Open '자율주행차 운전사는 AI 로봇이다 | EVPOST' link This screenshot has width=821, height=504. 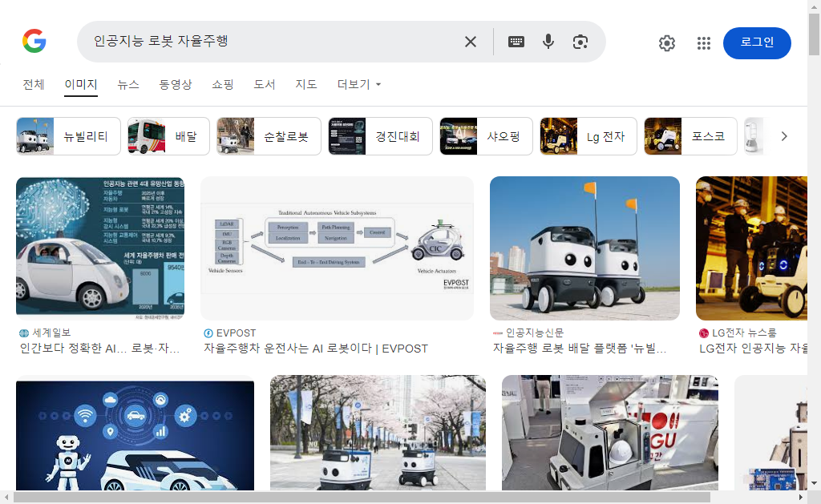316,349
